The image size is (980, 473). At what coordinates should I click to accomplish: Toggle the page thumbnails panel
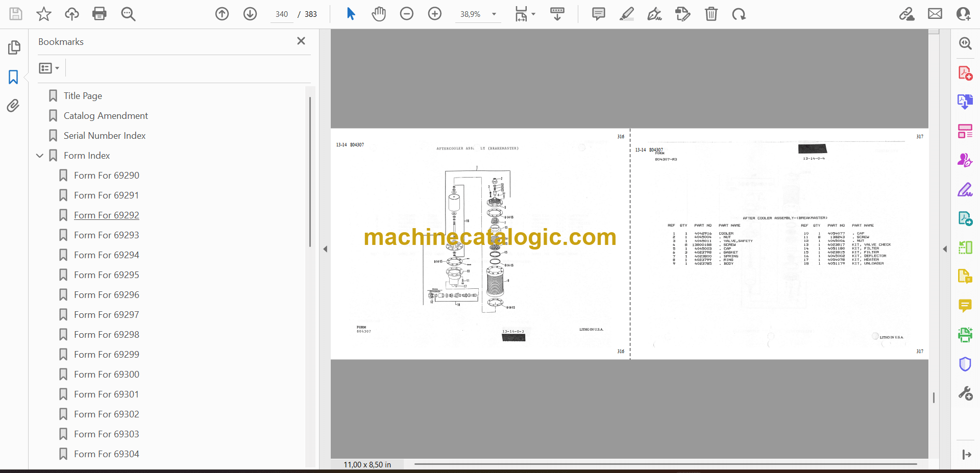coord(13,47)
